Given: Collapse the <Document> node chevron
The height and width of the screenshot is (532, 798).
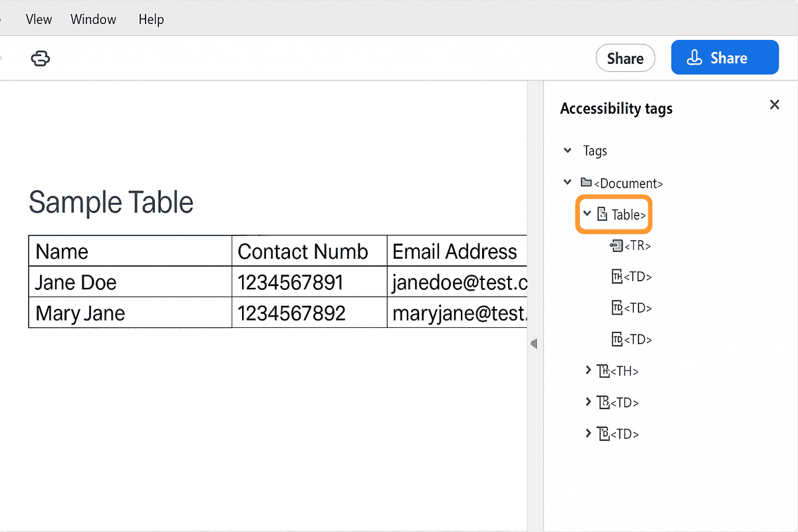Looking at the screenshot, I should pyautogui.click(x=567, y=182).
